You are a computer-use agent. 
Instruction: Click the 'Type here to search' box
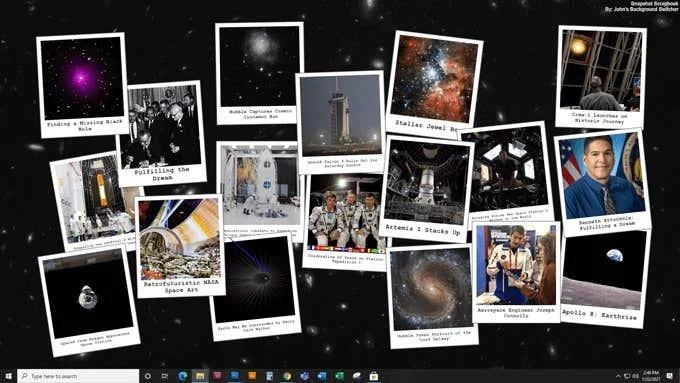(78, 376)
